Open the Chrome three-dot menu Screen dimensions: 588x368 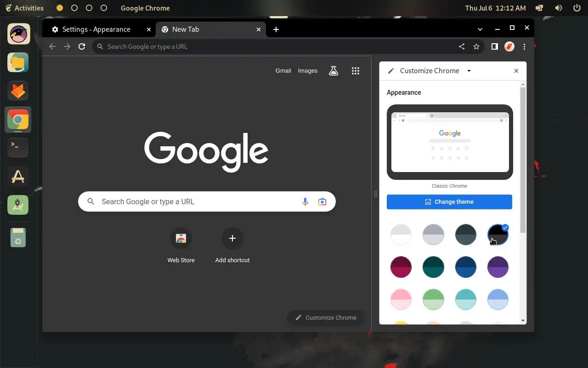point(524,46)
